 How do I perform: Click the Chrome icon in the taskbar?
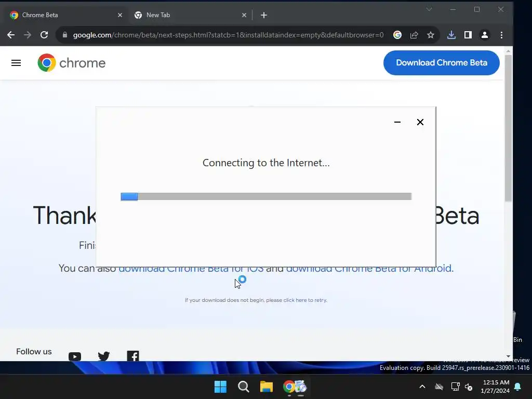click(289, 387)
